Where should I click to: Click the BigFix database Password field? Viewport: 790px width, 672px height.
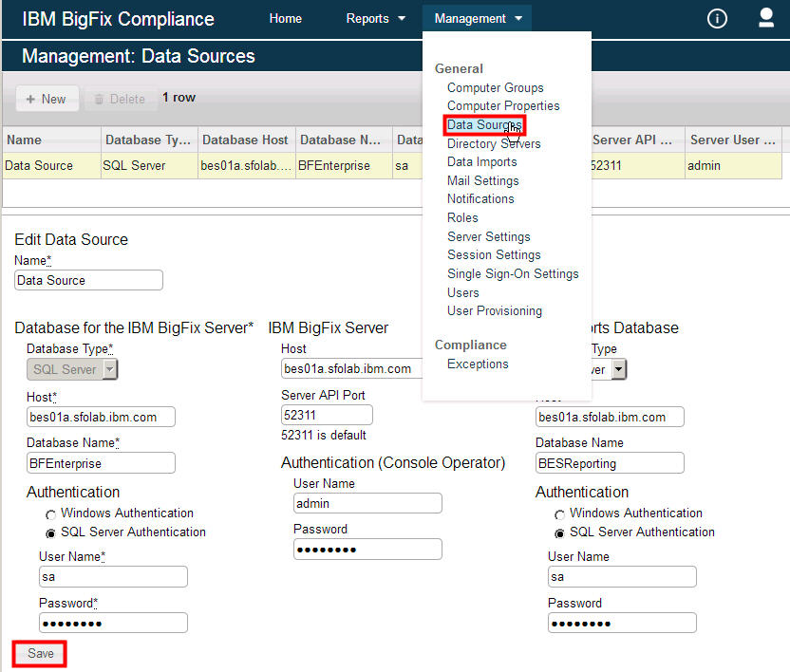coord(113,624)
